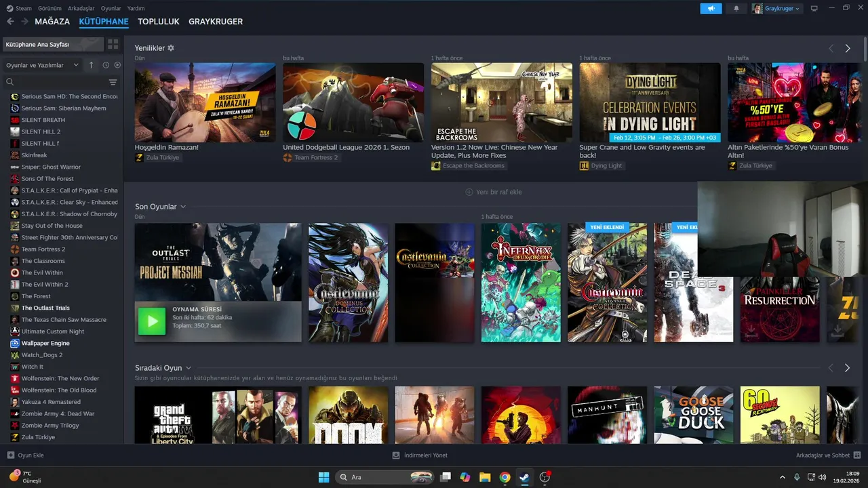Open the notifications bell
Screen dimensions: 868x488
736,8
